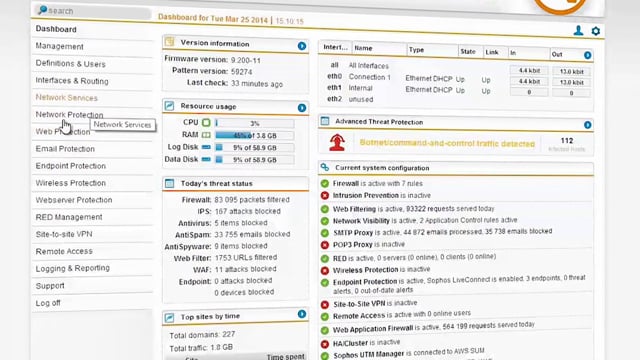Click Today's threat status icon

click(x=169, y=183)
